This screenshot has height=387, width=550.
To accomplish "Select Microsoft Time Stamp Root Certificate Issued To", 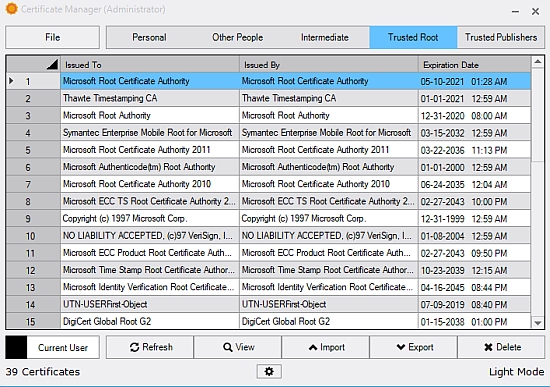I will 150,270.
